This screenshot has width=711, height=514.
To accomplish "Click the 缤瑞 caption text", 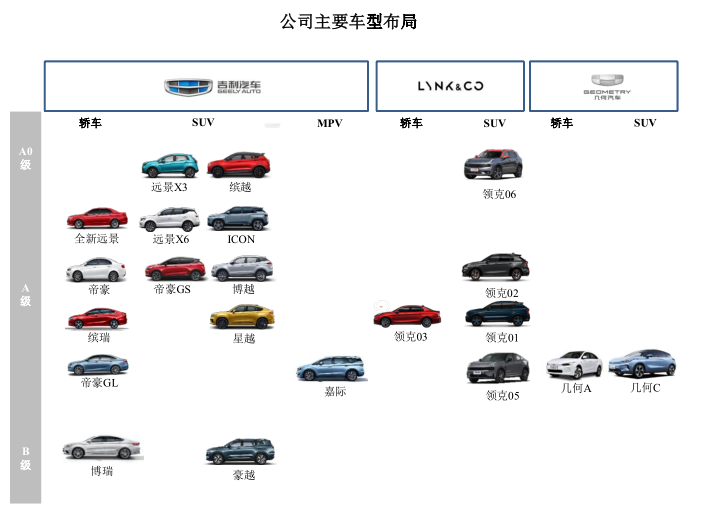I will point(98,338).
